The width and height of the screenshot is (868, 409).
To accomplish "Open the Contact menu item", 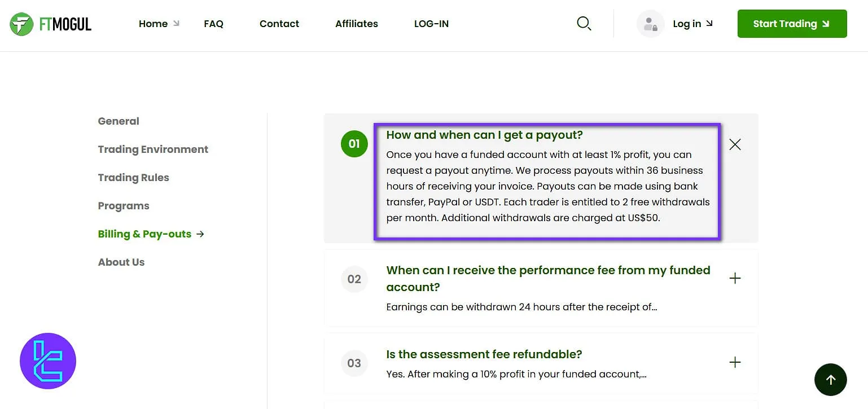I will (x=279, y=24).
